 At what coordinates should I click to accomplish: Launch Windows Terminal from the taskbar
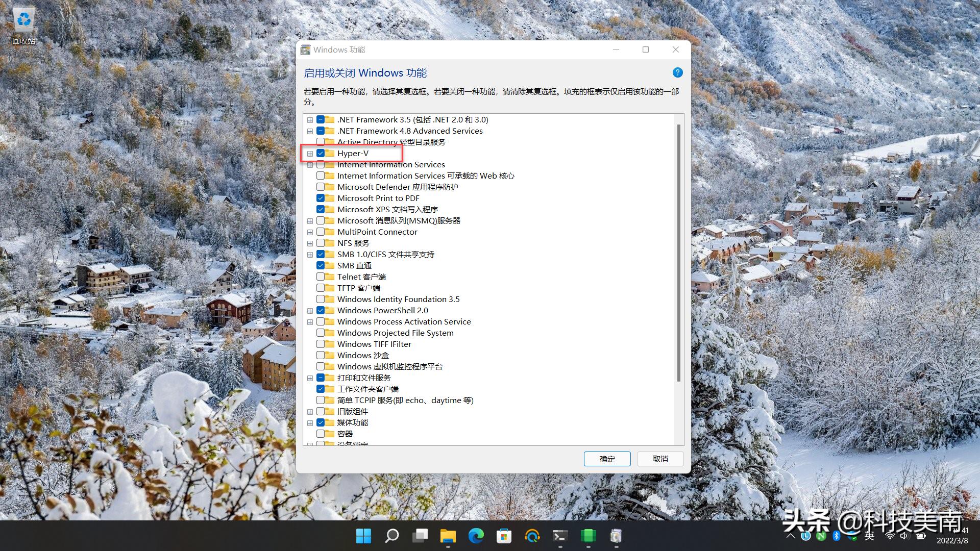pos(560,536)
